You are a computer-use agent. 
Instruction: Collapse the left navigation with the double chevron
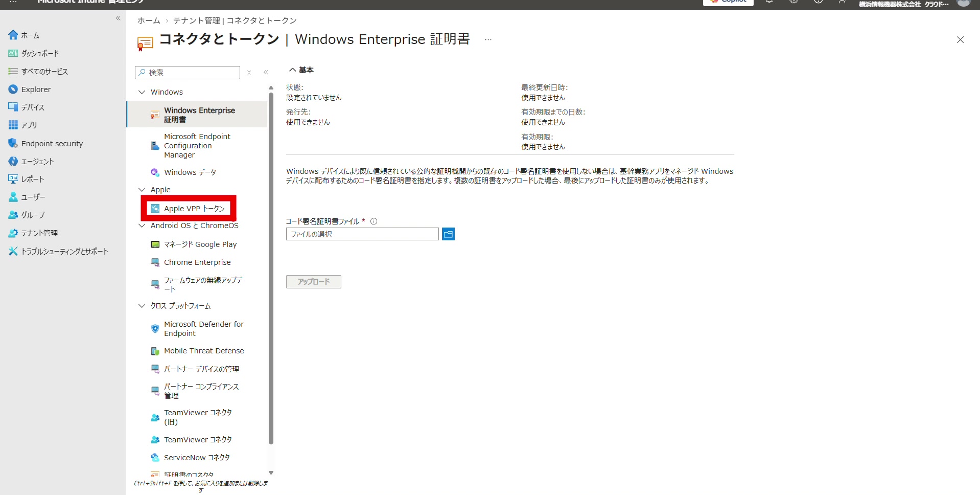(118, 18)
